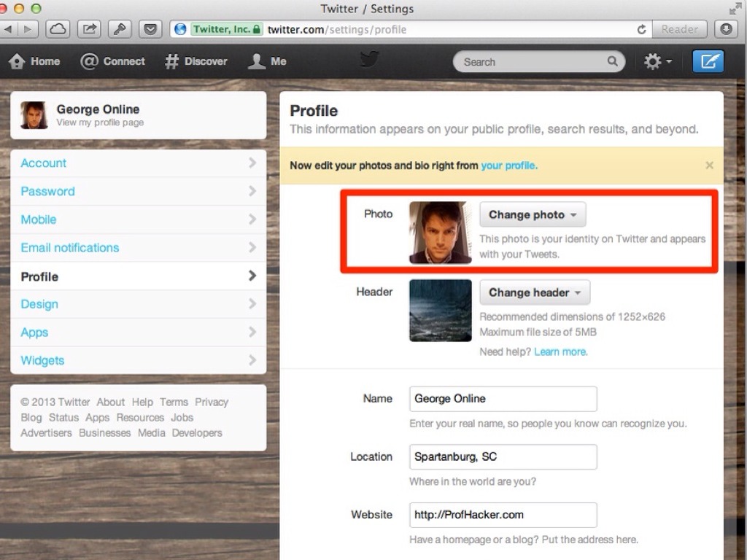The height and width of the screenshot is (560, 747).
Task: Click the 'your profile' link
Action: point(508,166)
